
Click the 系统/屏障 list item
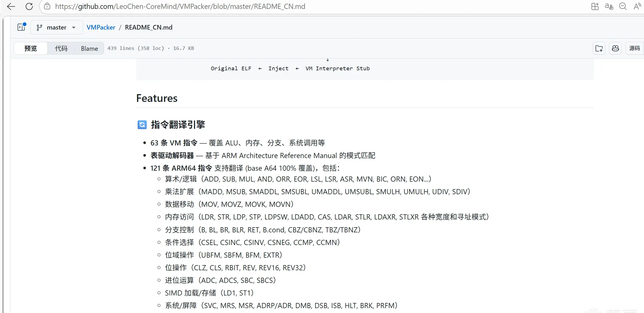point(281,306)
